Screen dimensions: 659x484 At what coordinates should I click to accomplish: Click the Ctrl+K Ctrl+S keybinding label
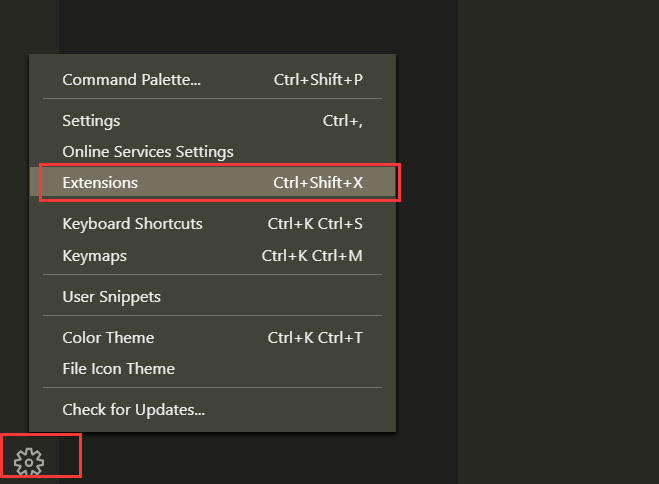315,224
